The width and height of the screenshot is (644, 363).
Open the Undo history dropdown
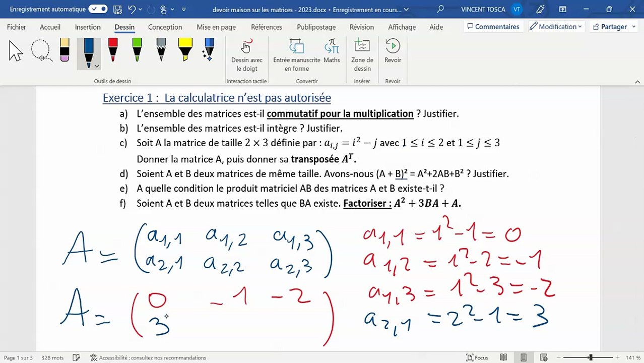(140, 10)
